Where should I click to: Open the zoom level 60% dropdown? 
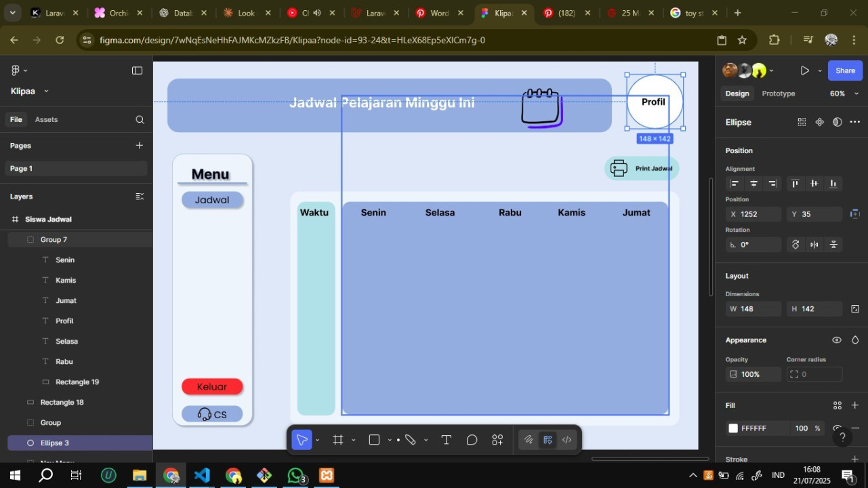pos(844,94)
